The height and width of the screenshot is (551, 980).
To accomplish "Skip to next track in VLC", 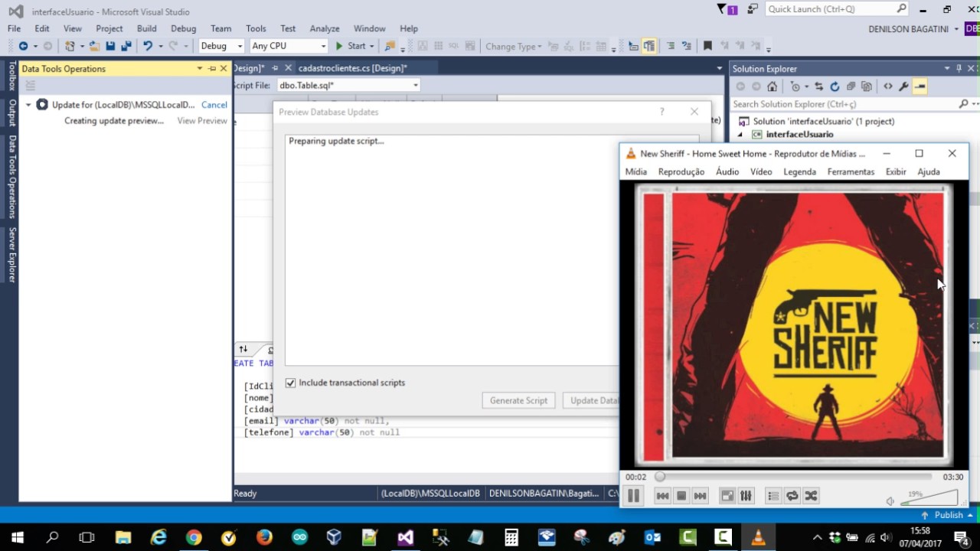I will point(700,496).
